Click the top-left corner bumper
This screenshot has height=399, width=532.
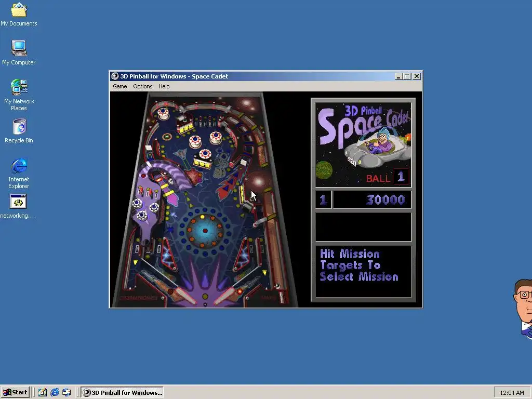pyautogui.click(x=163, y=113)
